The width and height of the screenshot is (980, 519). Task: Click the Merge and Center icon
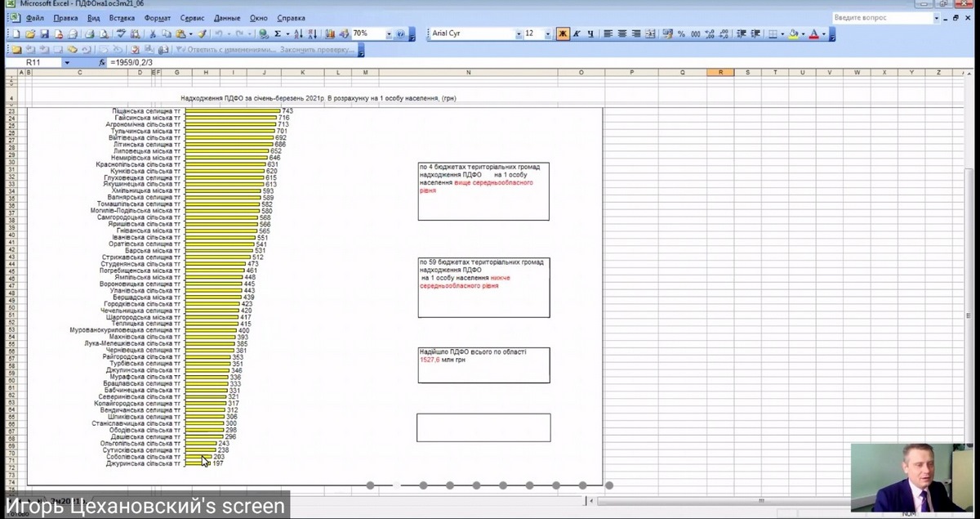650,34
